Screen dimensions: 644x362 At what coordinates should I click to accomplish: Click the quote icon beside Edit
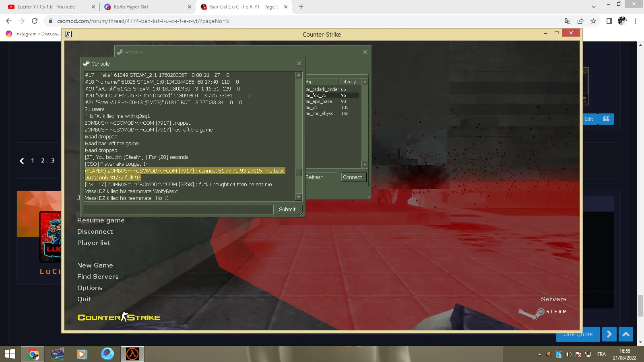(606, 119)
